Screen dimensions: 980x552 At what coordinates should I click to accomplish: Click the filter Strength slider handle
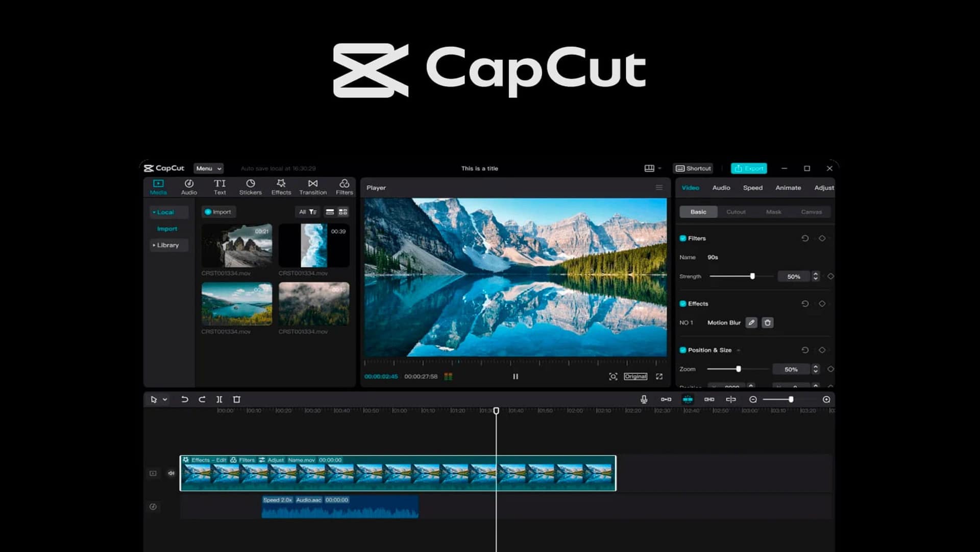(752, 277)
